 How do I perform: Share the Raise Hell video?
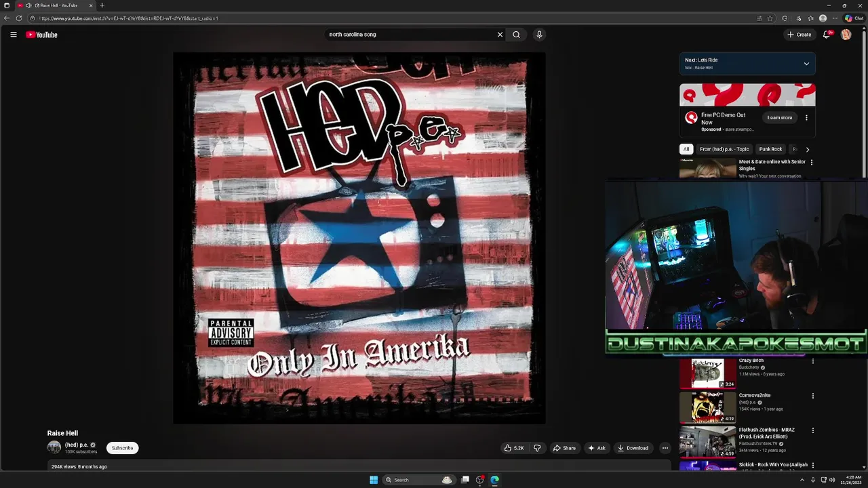tap(564, 448)
